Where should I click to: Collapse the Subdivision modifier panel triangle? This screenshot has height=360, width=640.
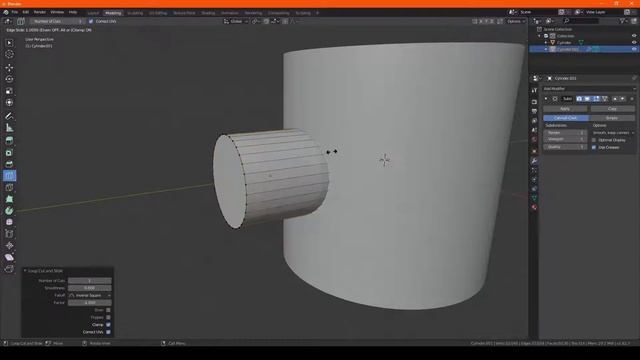(x=546, y=99)
